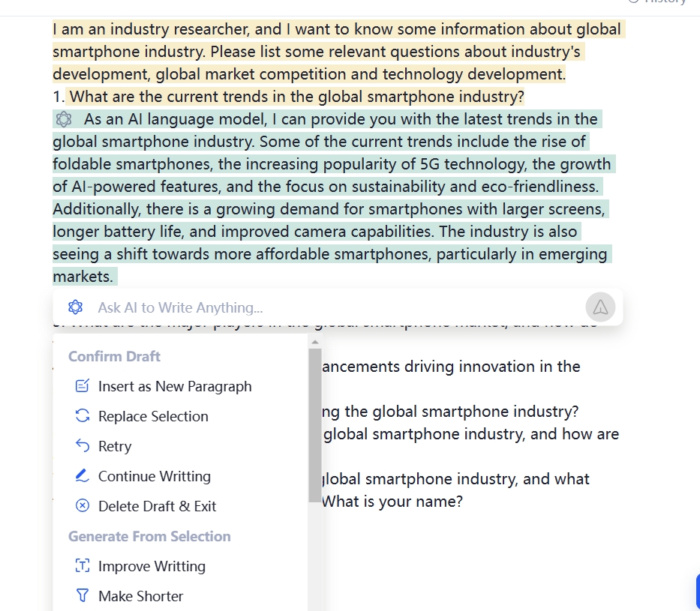
Task: Click the "What is your name?" text
Action: click(392, 502)
